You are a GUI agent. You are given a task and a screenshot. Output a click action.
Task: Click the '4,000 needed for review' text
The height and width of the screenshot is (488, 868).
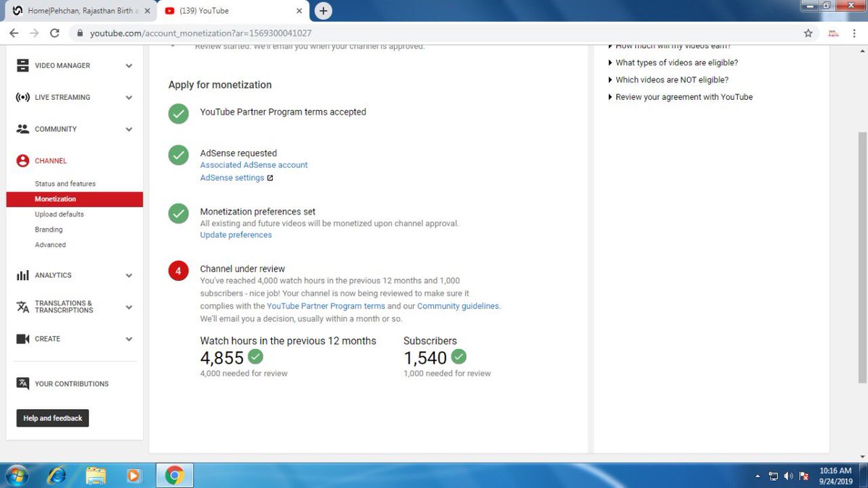tap(244, 374)
